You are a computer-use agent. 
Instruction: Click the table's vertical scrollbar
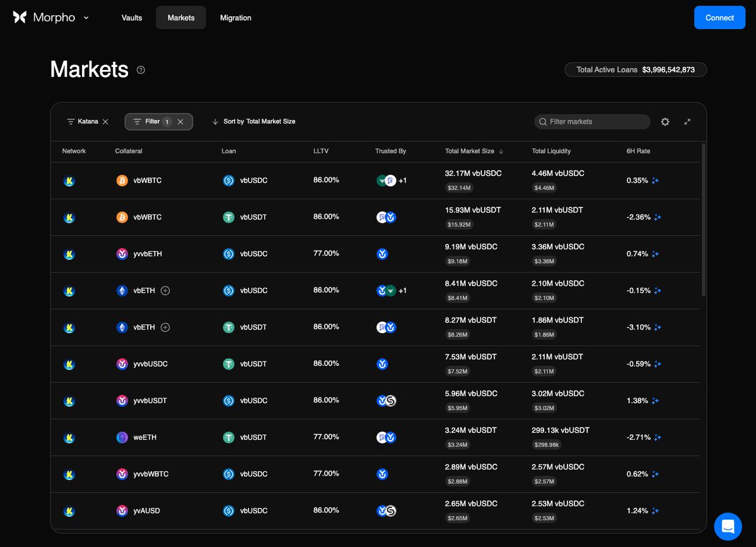[x=704, y=221]
